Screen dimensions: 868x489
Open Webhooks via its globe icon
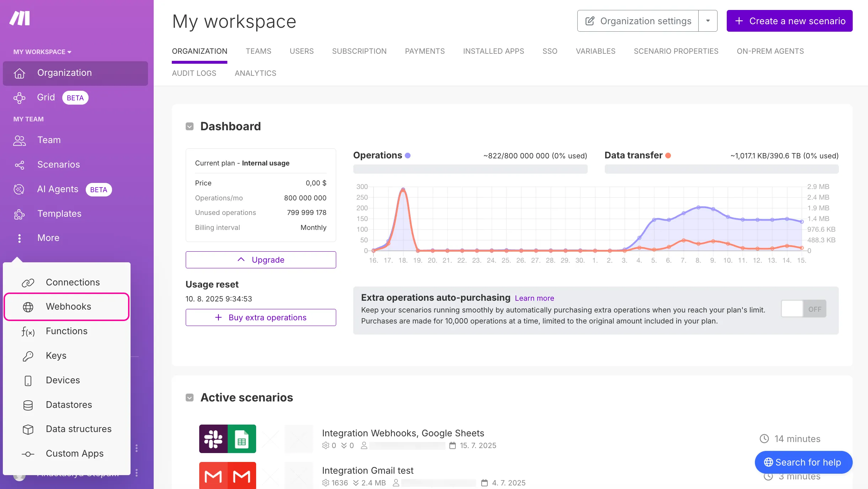[x=28, y=307]
